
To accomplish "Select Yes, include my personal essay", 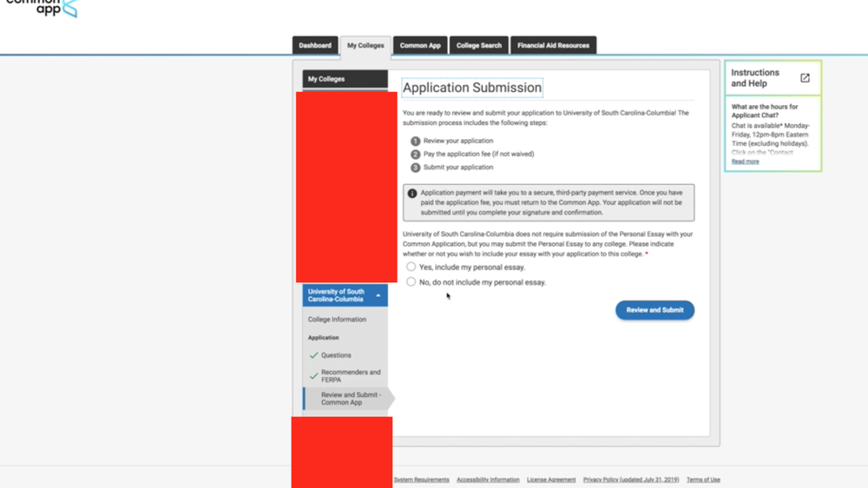I will pos(411,267).
